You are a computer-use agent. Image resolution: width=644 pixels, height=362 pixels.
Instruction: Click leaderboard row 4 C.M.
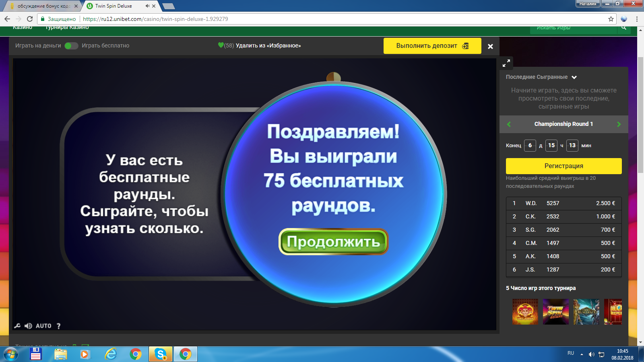(x=564, y=243)
